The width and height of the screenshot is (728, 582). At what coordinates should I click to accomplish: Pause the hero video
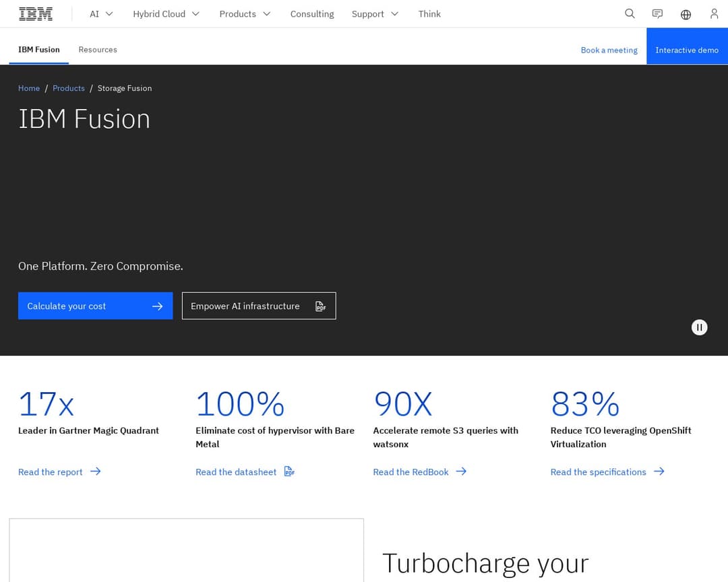coord(699,327)
